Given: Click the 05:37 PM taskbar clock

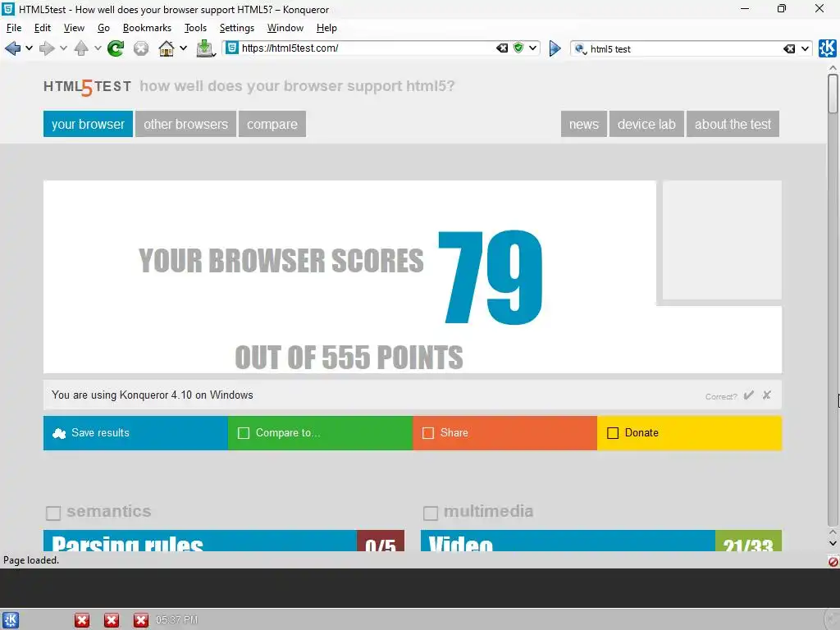Looking at the screenshot, I should point(177,620).
